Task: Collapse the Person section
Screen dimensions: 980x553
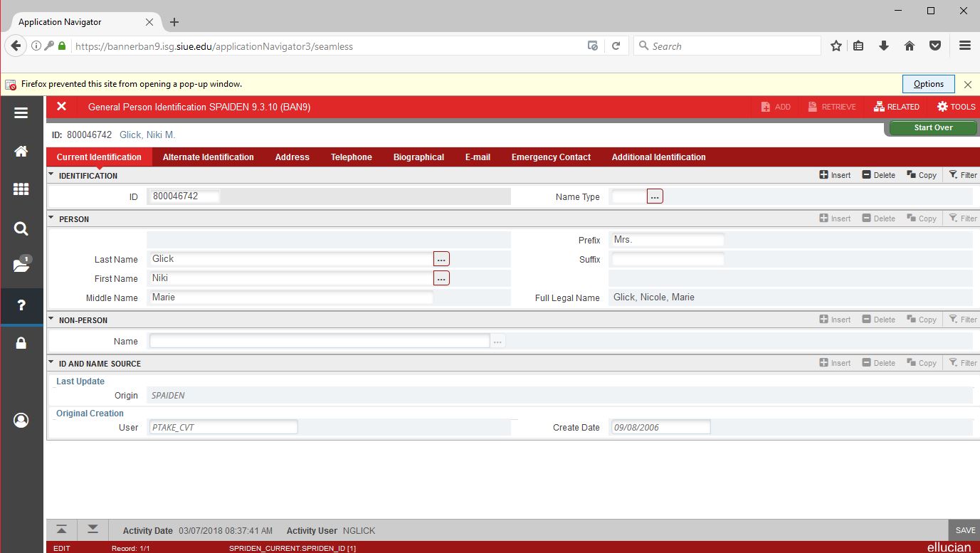Action: coord(51,218)
